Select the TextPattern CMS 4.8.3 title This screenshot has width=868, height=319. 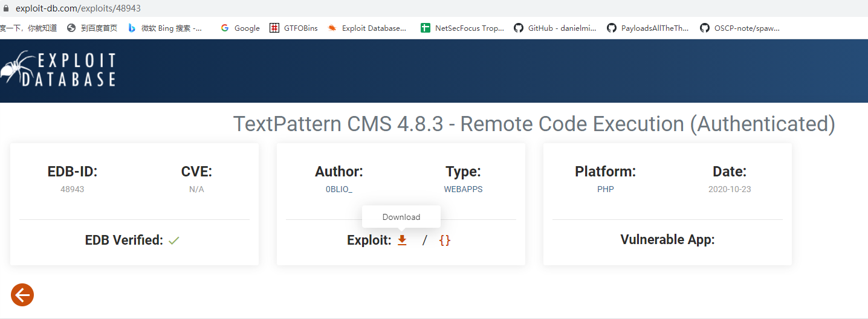[x=534, y=124]
